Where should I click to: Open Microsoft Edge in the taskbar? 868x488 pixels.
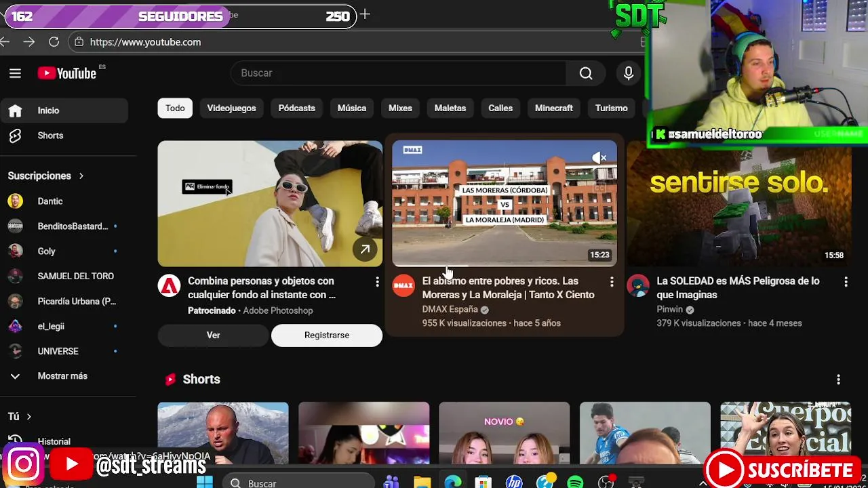pos(453,483)
